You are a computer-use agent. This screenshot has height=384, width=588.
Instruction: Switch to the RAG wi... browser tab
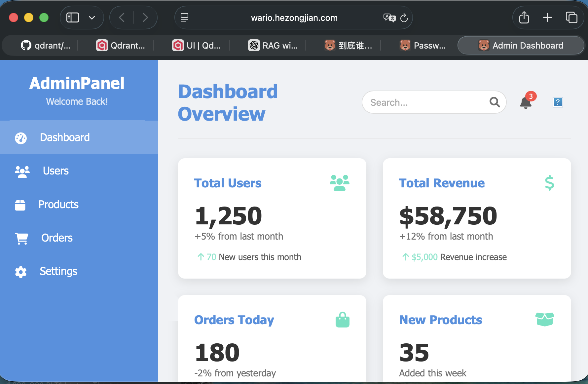coord(274,46)
